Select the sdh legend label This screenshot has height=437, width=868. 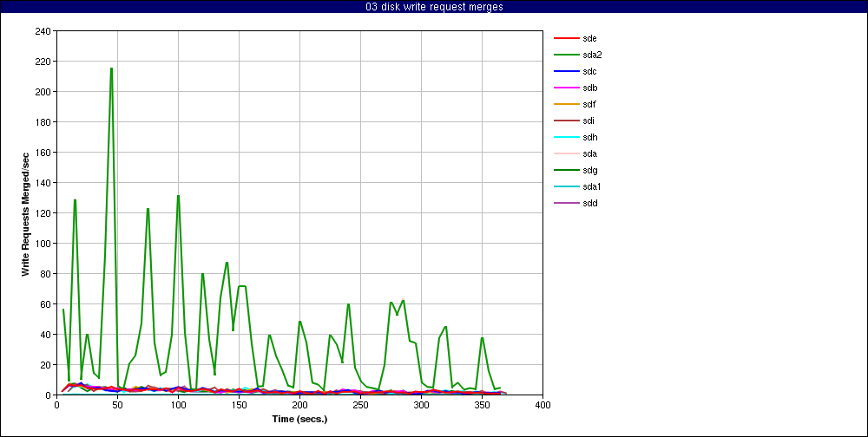[x=589, y=137]
